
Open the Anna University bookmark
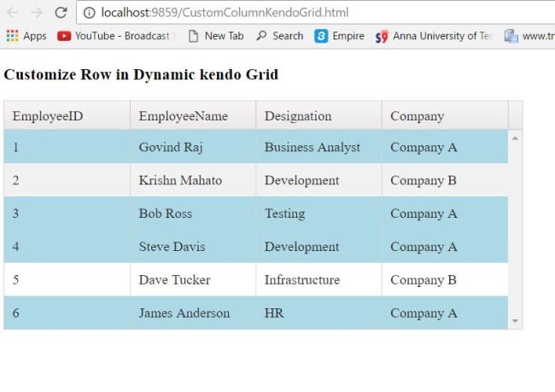(x=435, y=36)
